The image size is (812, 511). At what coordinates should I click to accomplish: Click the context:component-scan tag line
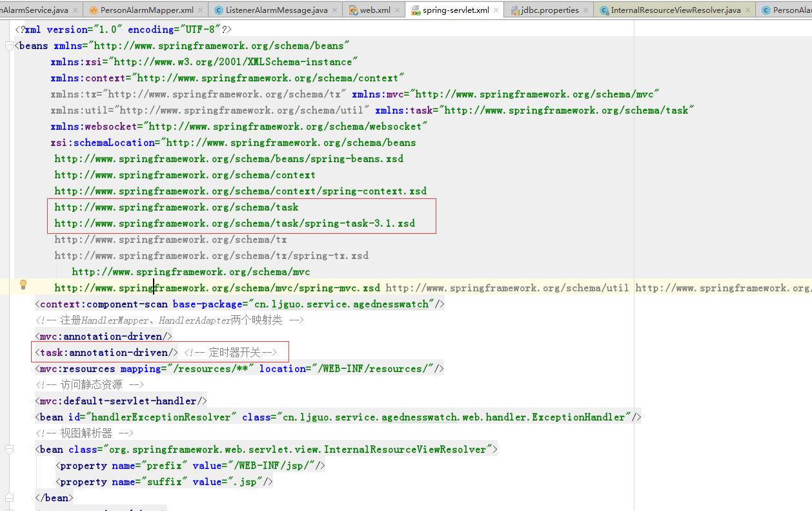[x=240, y=304]
